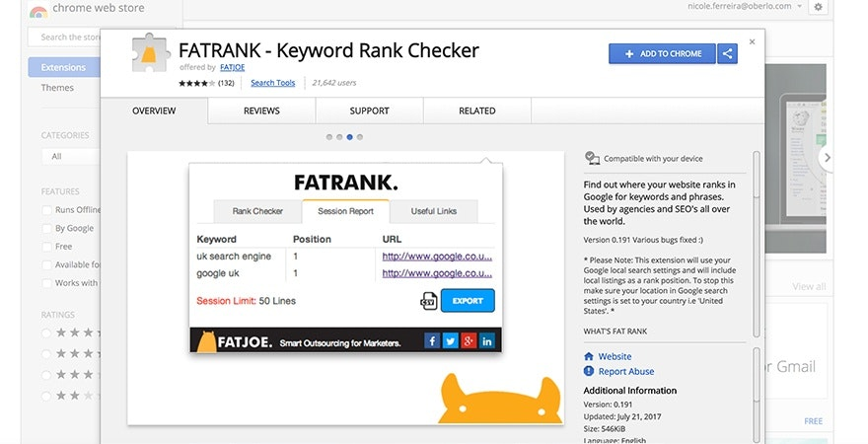
Task: Click the Chrome Web Store rainbow logo
Action: coord(38,11)
